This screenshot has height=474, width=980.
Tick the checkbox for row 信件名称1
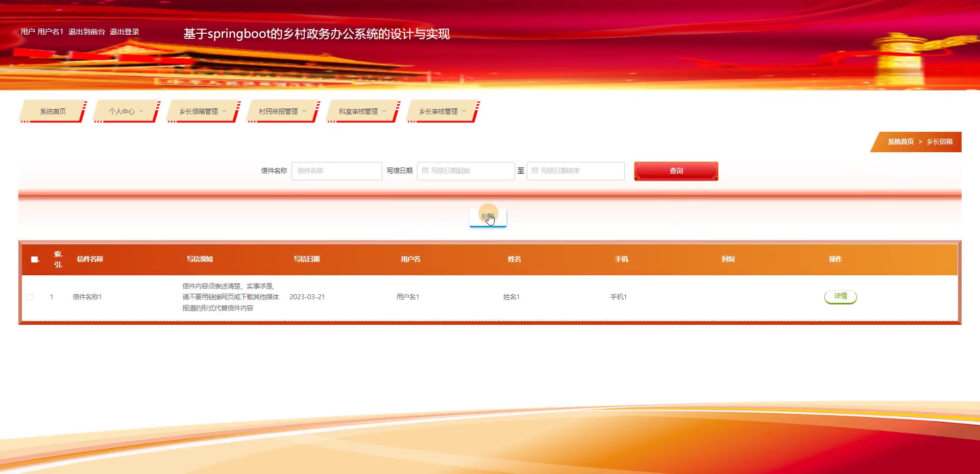[x=30, y=297]
